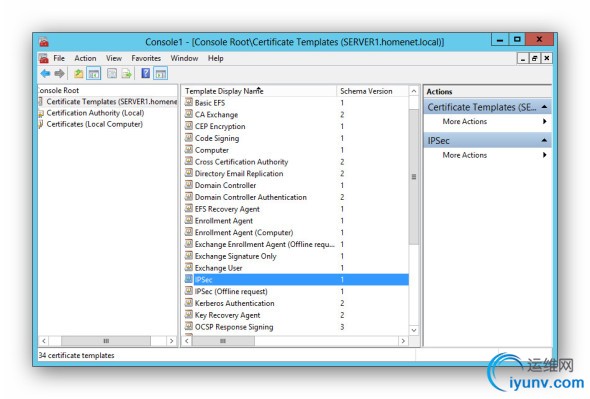Click the Code Signing template icon
Screen dimensions: 590x399
pyautogui.click(x=189, y=138)
